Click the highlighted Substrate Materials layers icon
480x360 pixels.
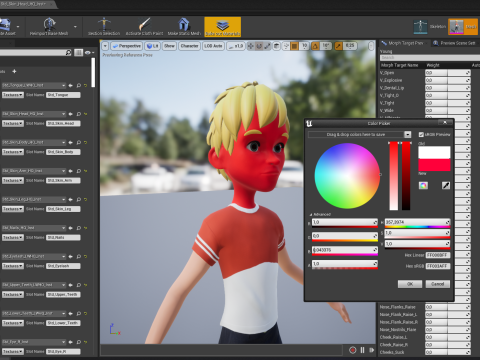[x=222, y=25]
